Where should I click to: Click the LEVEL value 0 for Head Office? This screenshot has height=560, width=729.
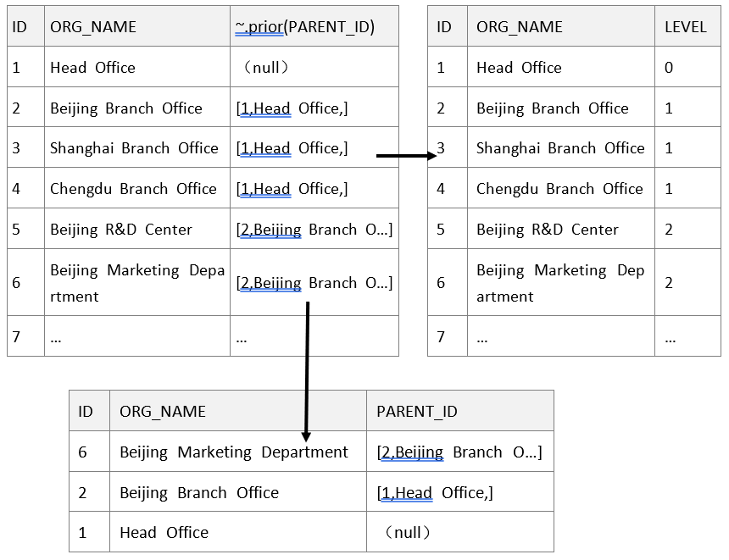point(669,68)
